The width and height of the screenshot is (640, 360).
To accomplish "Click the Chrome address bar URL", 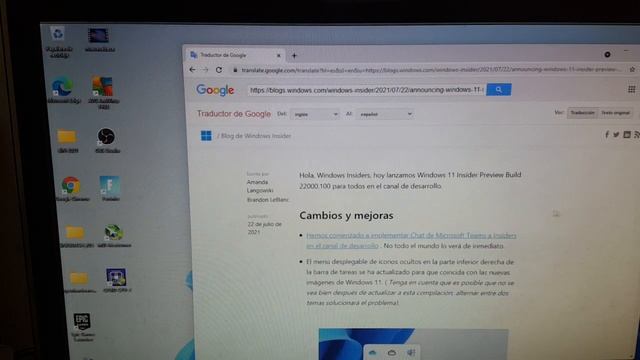I will coord(431,70).
